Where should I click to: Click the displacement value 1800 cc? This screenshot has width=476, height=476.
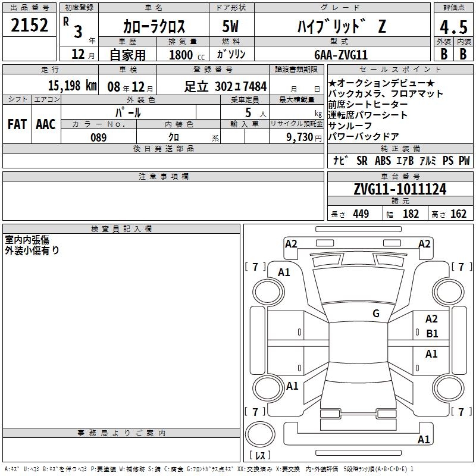[187, 55]
